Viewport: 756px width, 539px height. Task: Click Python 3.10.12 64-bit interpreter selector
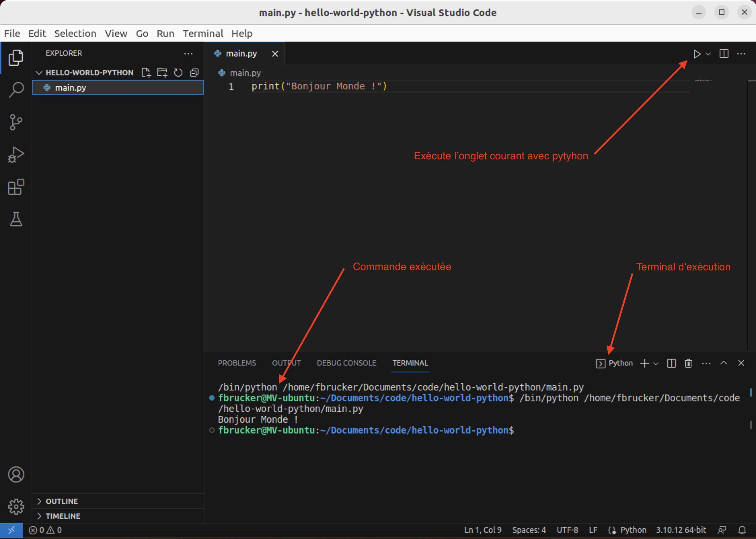pyautogui.click(x=681, y=530)
